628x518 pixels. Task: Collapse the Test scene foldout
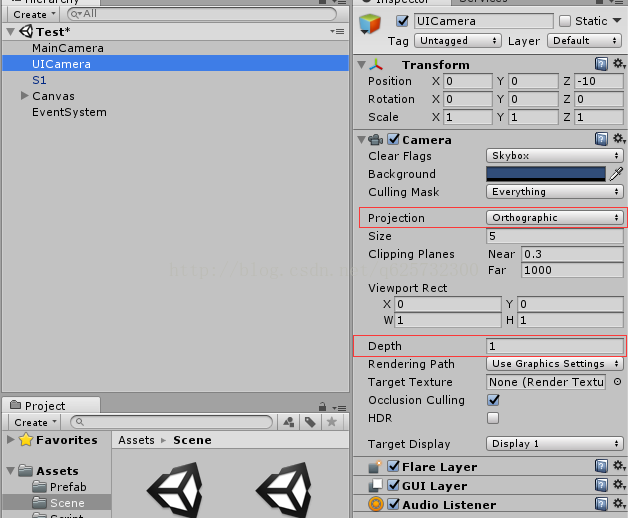click(x=11, y=31)
